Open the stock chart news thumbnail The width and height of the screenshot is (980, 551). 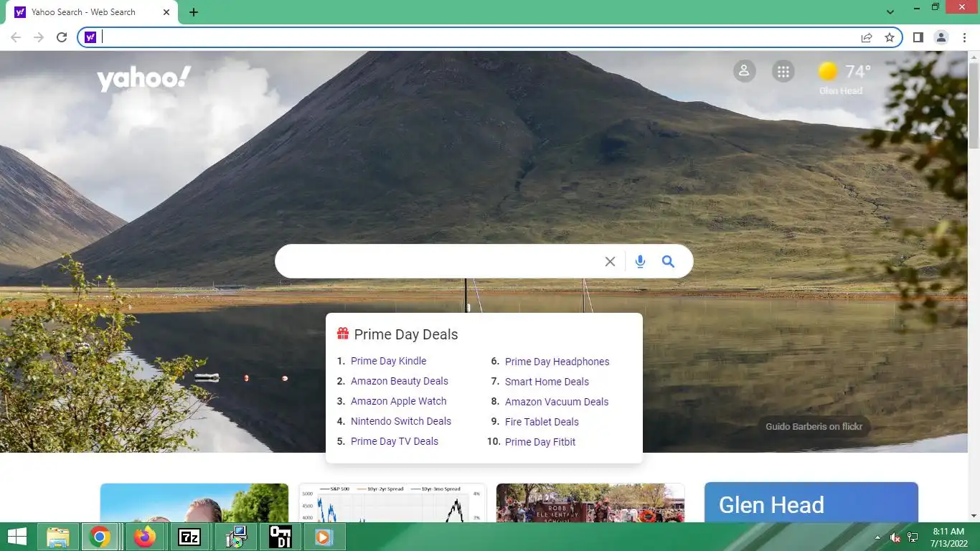click(x=392, y=503)
